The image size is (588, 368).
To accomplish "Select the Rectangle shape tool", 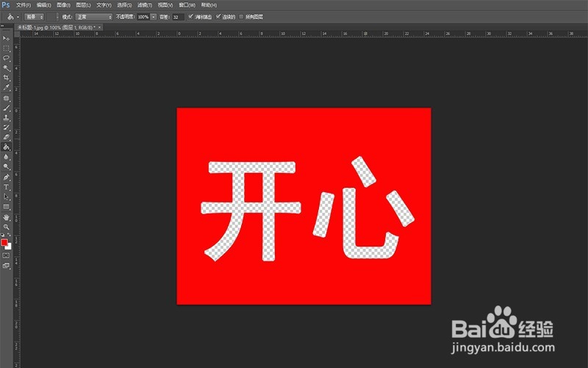I will pyautogui.click(x=6, y=207).
